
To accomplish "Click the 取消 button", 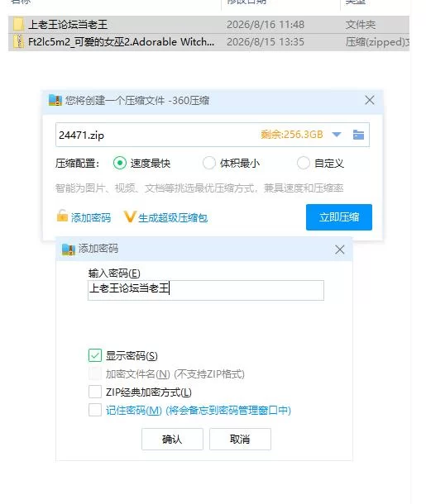I will point(240,439).
